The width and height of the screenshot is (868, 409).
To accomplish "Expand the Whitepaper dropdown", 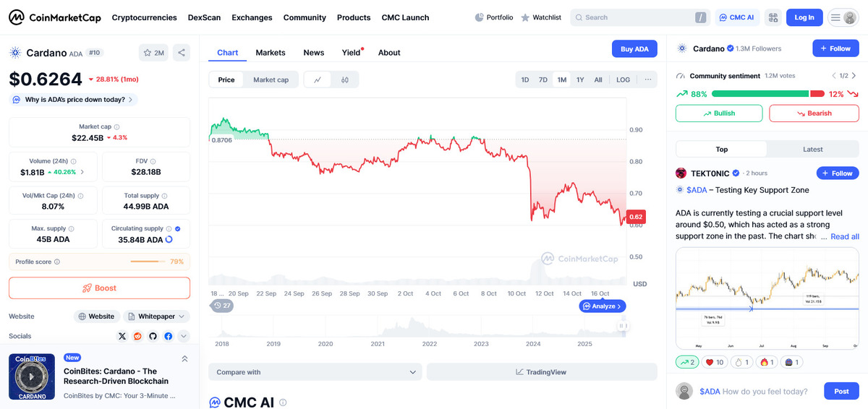I will [156, 317].
